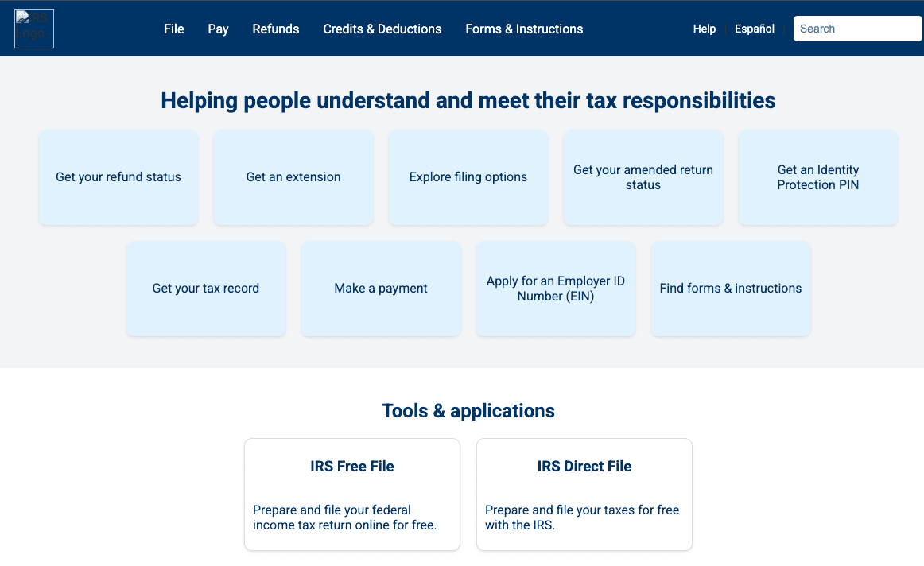
Task: Click the Tools & applications heading
Action: coord(468,410)
